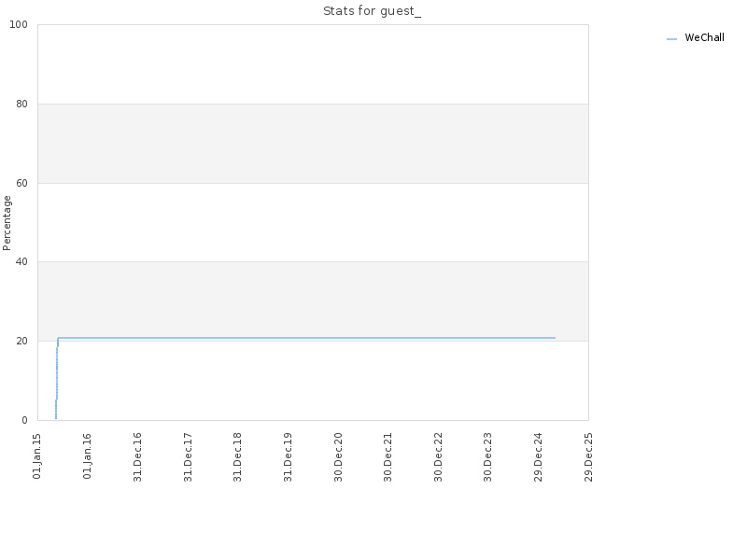
Task: Select the 31.Dec.18 x-axis date label
Action: pyautogui.click(x=238, y=457)
